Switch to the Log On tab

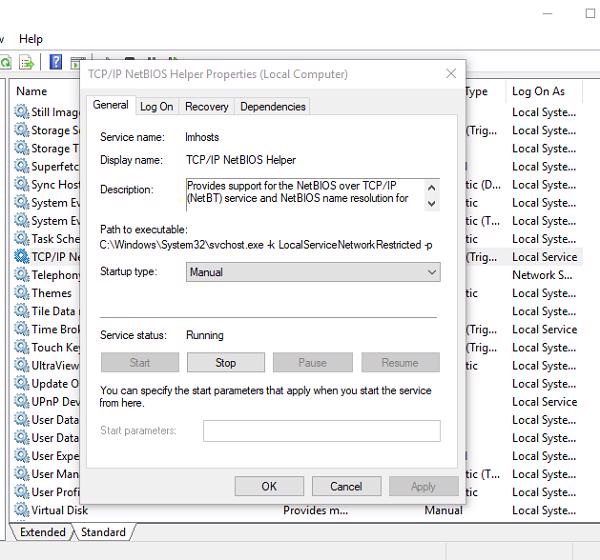coord(156,106)
